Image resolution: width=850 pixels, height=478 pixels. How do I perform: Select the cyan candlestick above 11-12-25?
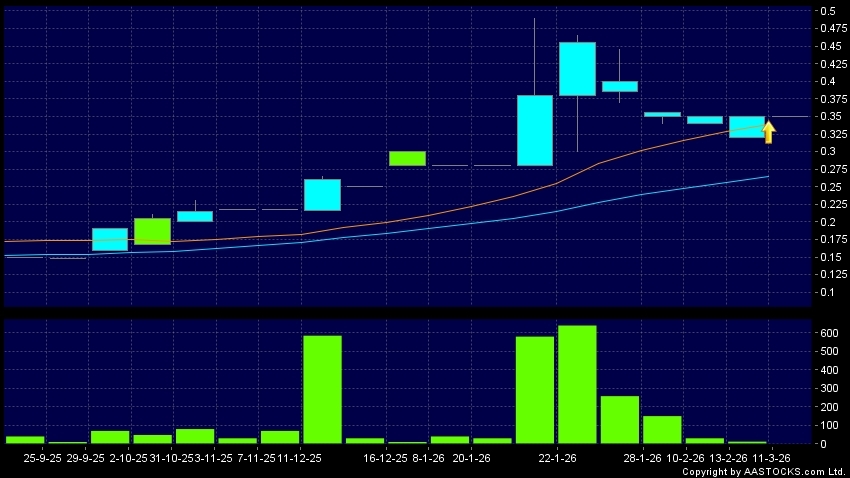[x=322, y=195]
